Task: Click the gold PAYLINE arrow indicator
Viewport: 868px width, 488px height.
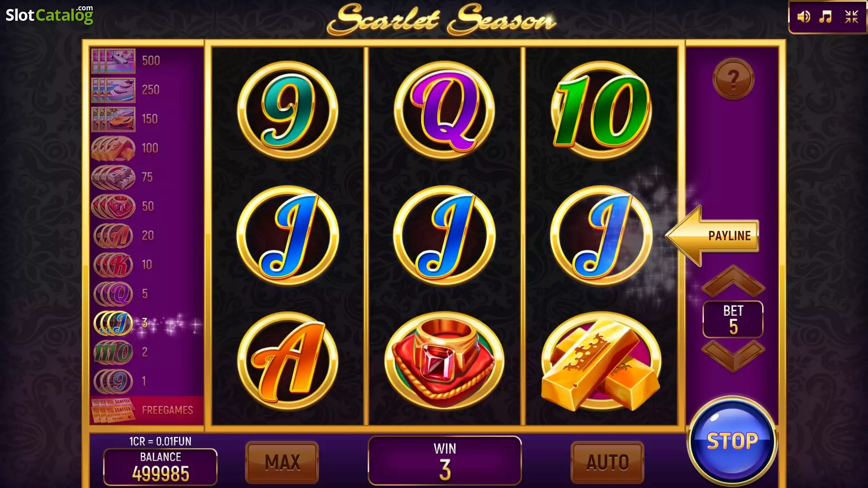Action: tap(712, 235)
